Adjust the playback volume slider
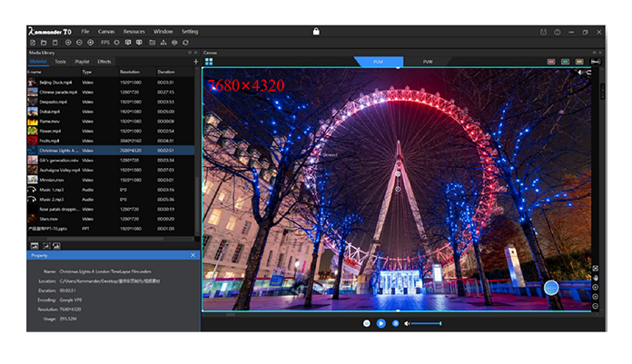This screenshot has width=632, height=364. [427, 323]
